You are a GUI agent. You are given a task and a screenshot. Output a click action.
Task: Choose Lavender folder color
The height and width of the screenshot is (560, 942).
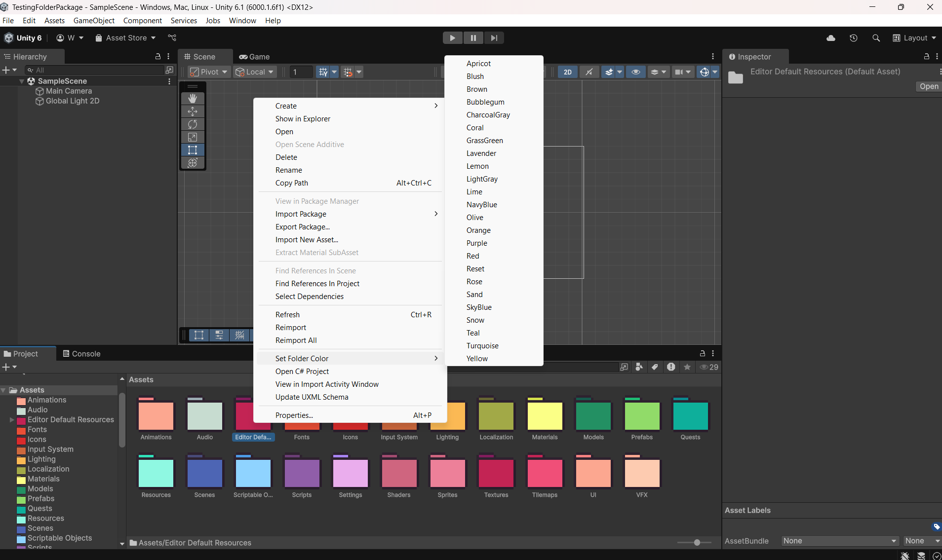coord(481,153)
